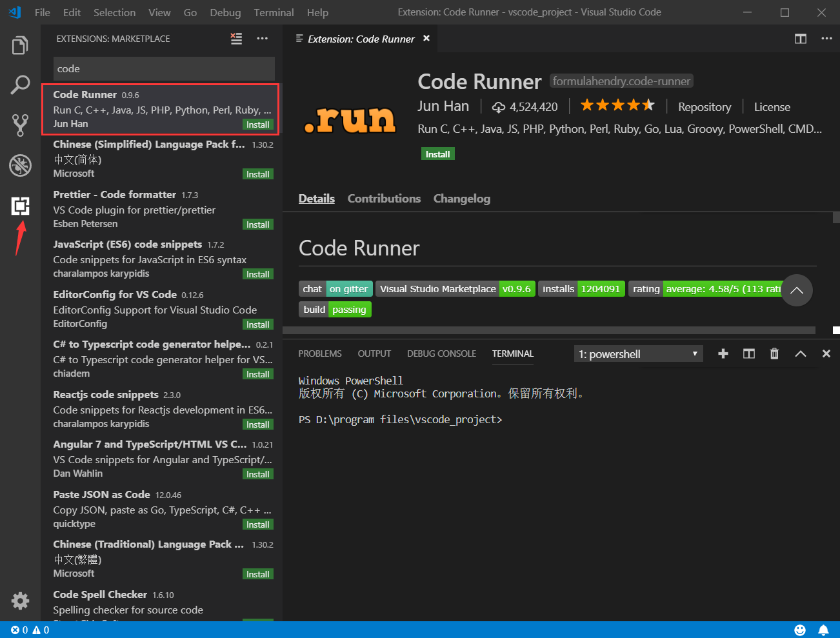Click publisher name Jun Han
The width and height of the screenshot is (840, 638).
tap(443, 106)
